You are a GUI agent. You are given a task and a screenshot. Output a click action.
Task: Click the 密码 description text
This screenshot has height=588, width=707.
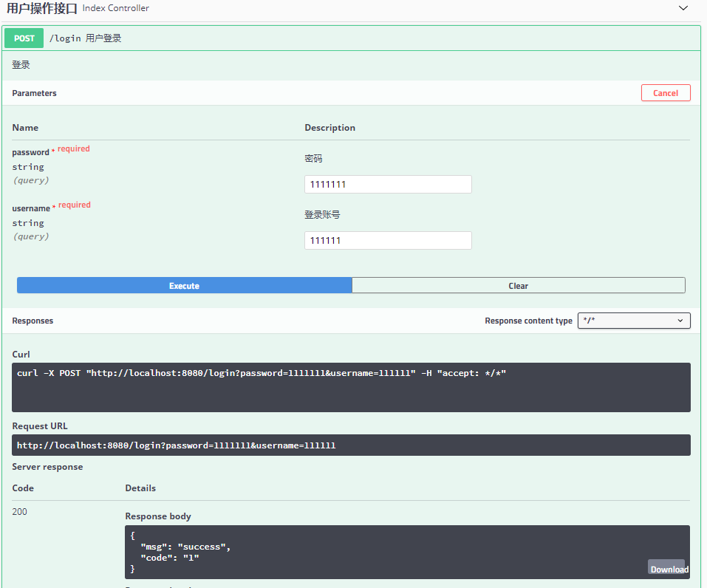313,158
